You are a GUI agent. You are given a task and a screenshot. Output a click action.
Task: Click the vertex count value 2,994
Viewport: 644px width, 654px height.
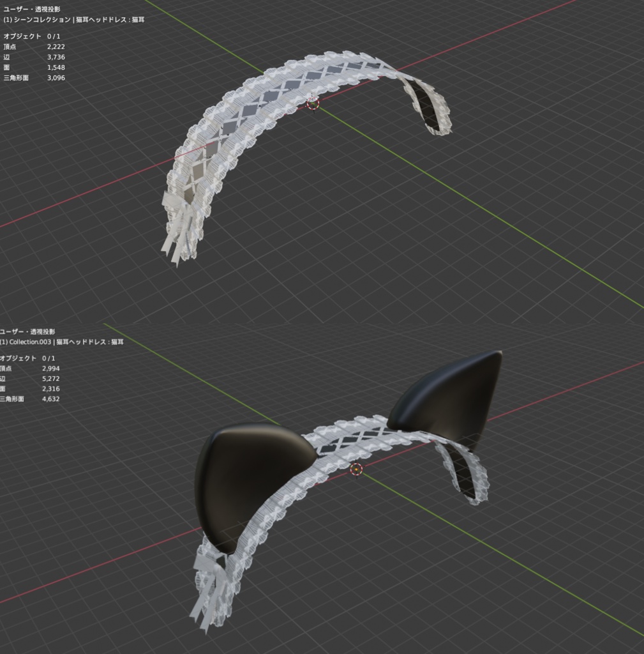[x=51, y=369]
